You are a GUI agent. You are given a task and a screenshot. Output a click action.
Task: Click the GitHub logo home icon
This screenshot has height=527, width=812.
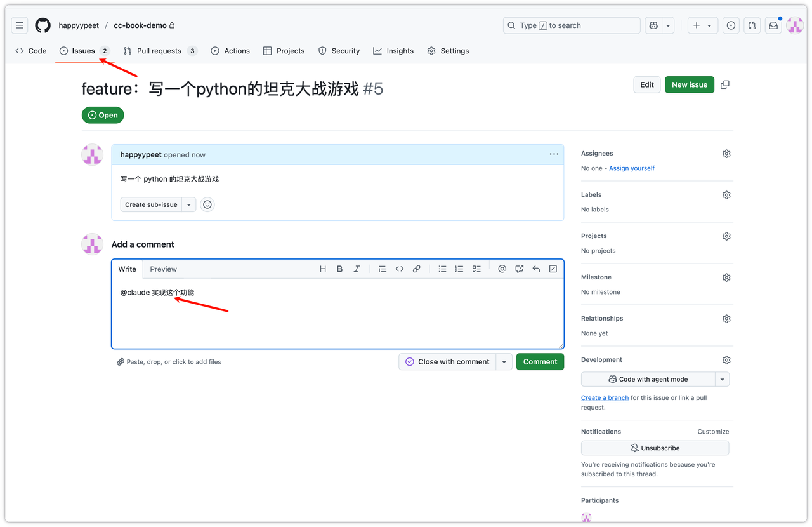click(x=43, y=25)
